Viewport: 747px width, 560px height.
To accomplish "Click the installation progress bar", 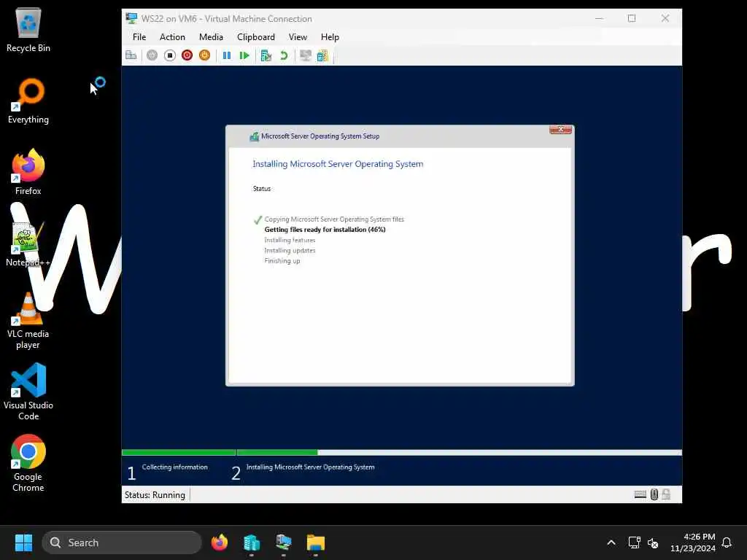I will [402, 452].
